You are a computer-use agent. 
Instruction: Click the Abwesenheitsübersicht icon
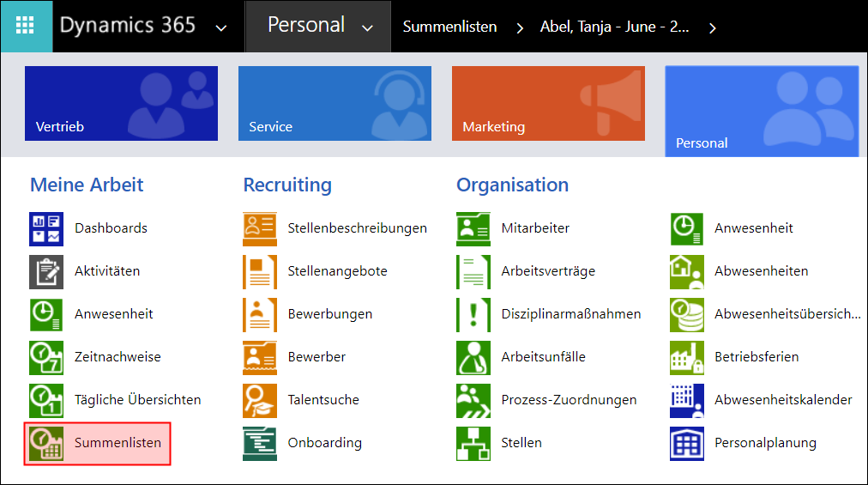point(687,314)
